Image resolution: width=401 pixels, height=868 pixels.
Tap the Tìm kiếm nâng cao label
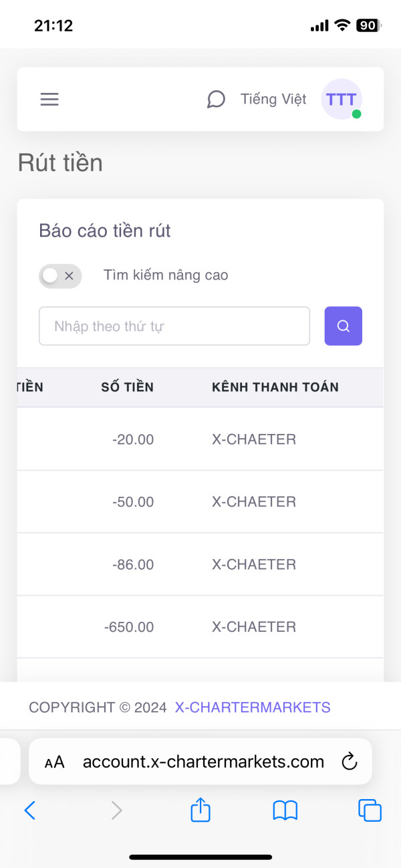pyautogui.click(x=166, y=276)
